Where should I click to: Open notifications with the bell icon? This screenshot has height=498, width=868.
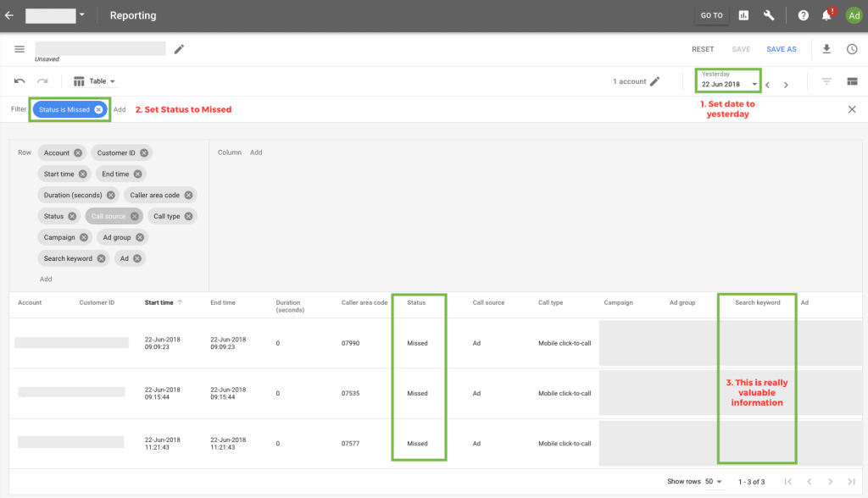tap(826, 15)
